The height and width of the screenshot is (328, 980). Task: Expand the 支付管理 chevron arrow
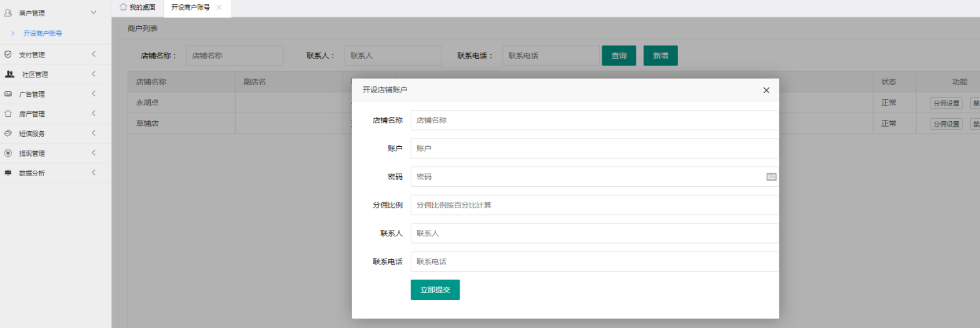click(x=93, y=54)
